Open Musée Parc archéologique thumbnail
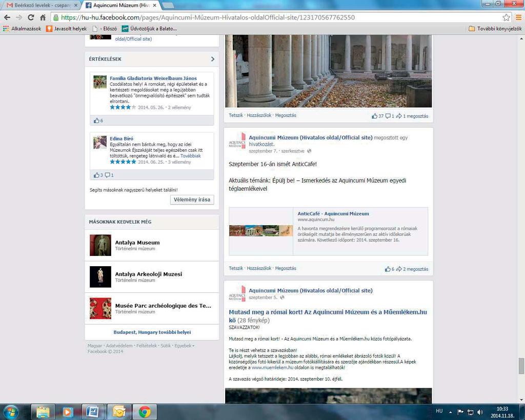 click(100, 308)
